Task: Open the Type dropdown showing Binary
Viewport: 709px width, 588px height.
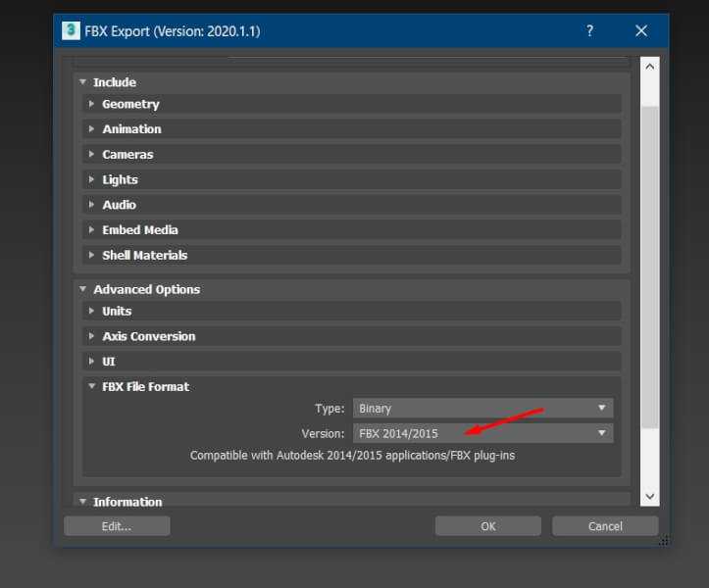Action: pyautogui.click(x=482, y=408)
